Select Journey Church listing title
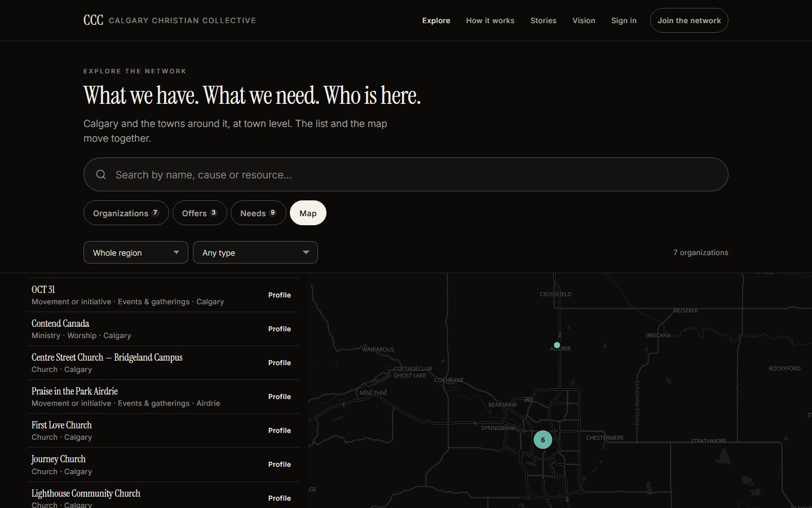812x508 pixels. 59,459
